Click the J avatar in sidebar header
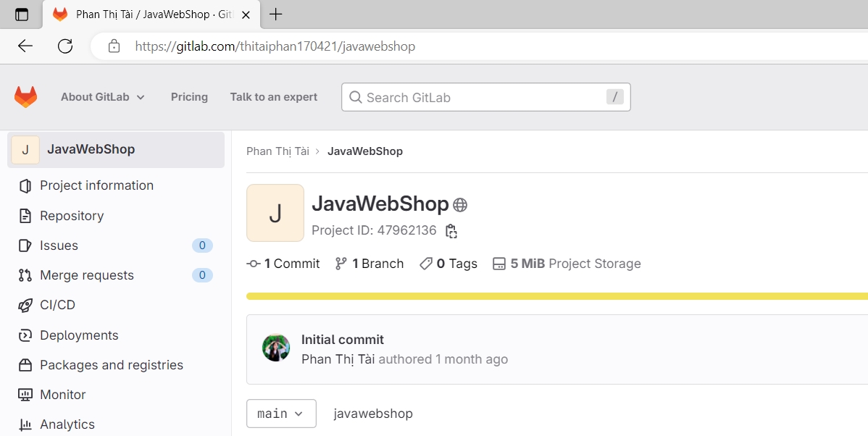This screenshot has height=436, width=868. pos(25,150)
